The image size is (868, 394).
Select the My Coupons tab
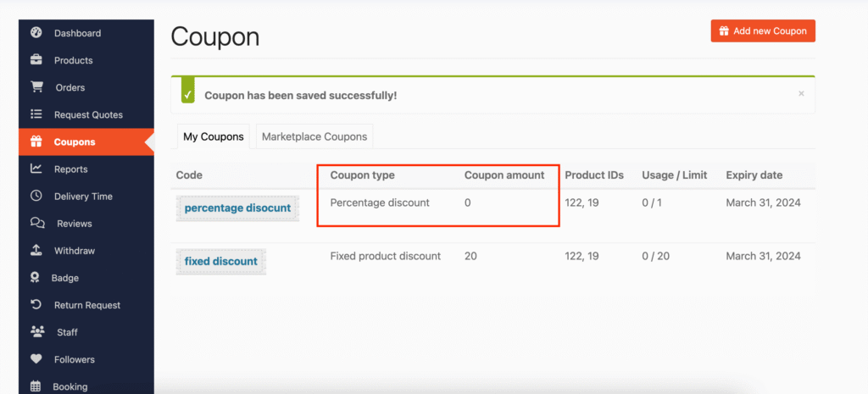[x=213, y=136]
